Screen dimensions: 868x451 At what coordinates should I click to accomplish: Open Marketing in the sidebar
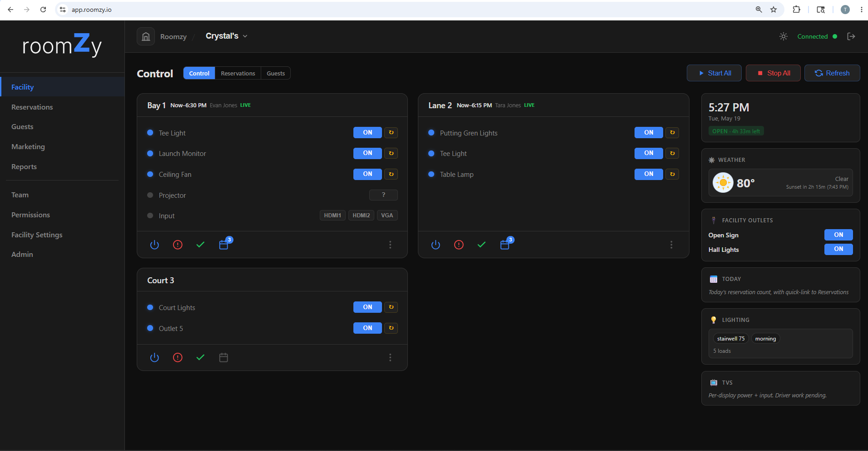click(x=62, y=146)
